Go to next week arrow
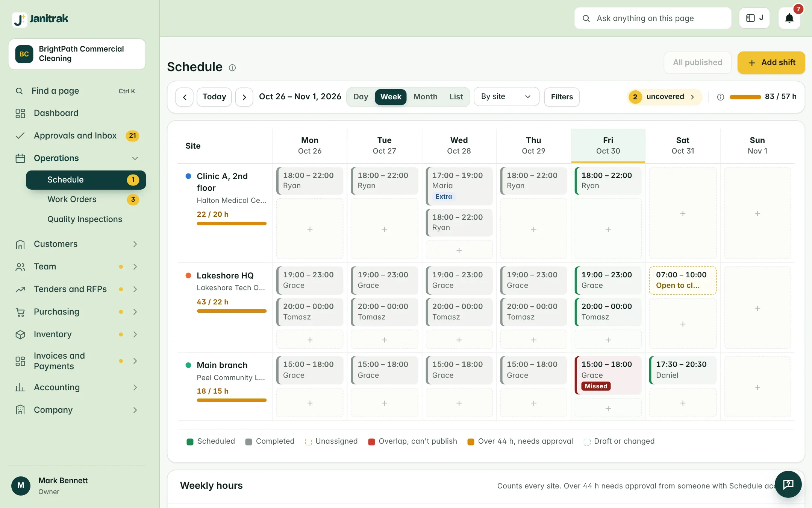This screenshot has width=812, height=508. [x=244, y=97]
